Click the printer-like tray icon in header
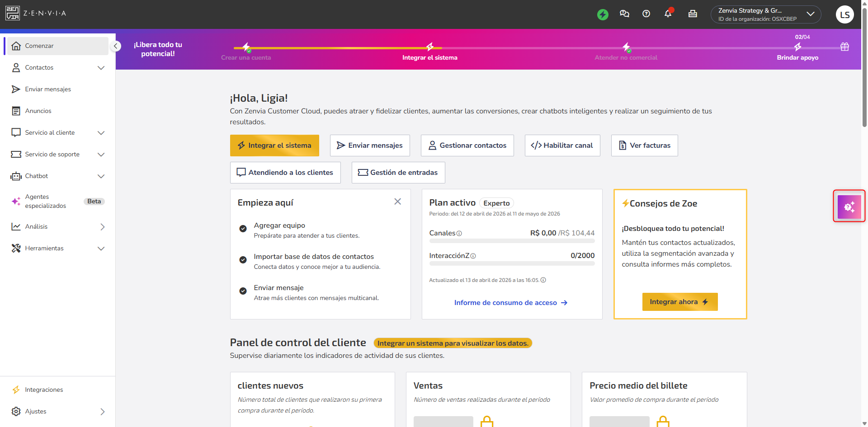 tap(693, 14)
